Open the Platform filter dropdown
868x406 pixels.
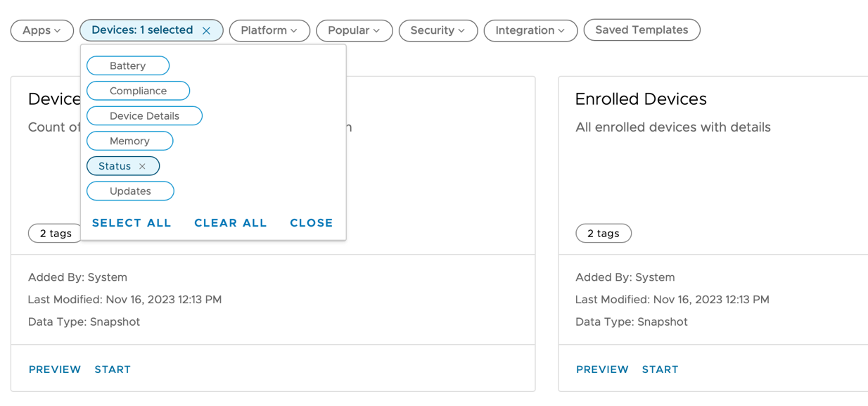tap(269, 30)
